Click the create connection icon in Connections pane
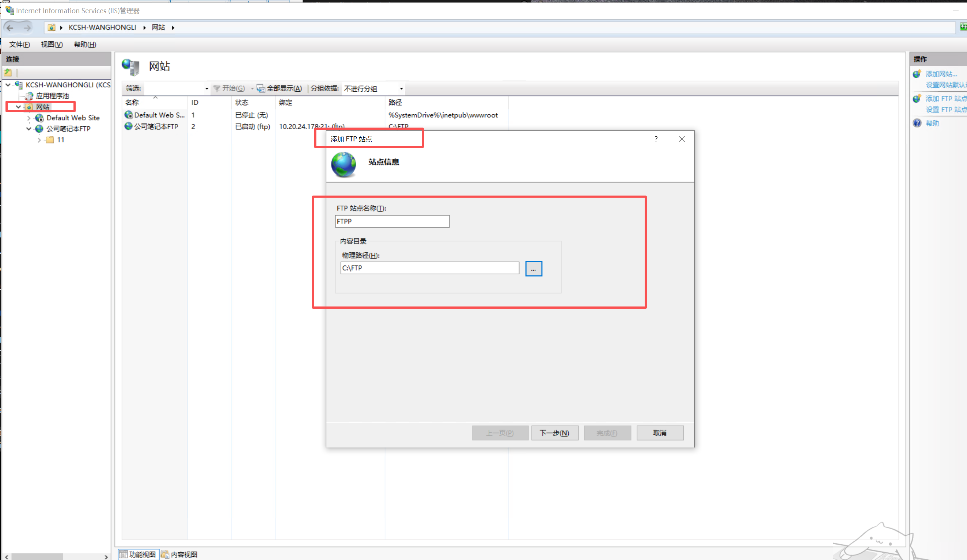The width and height of the screenshot is (967, 560). tap(8, 72)
